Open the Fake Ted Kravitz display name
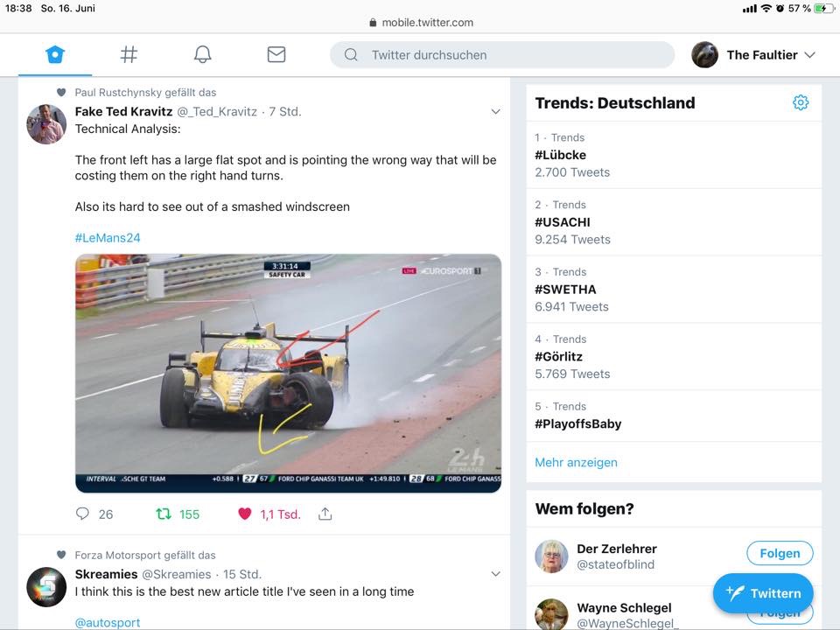Screen dimensions: 840x630 tap(123, 111)
